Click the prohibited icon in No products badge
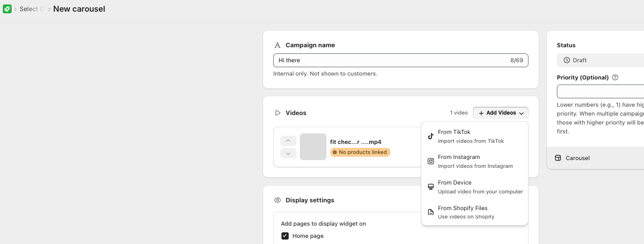This screenshot has height=244, width=644. [335, 152]
